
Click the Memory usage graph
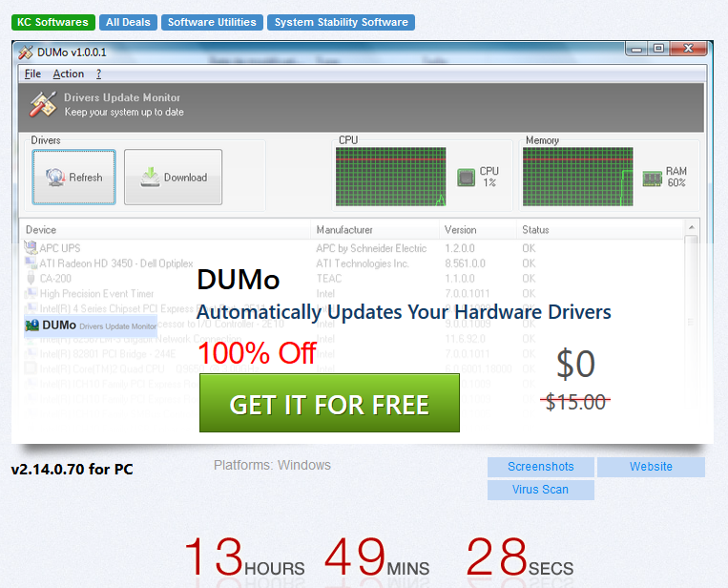pyautogui.click(x=577, y=177)
